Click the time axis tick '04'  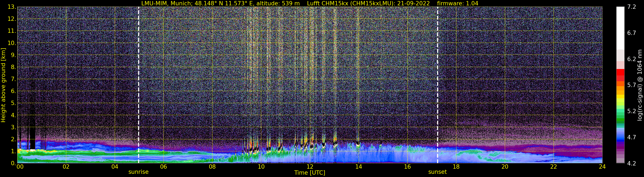click(115, 167)
